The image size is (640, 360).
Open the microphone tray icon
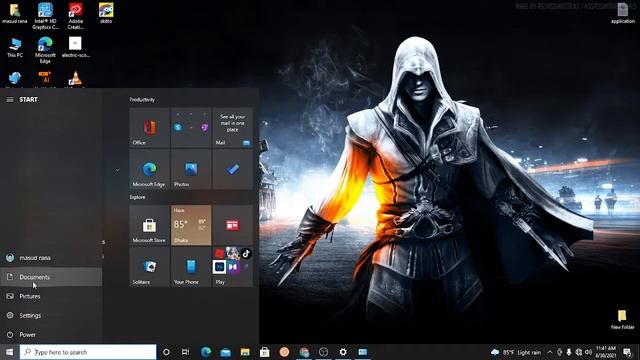[569, 352]
